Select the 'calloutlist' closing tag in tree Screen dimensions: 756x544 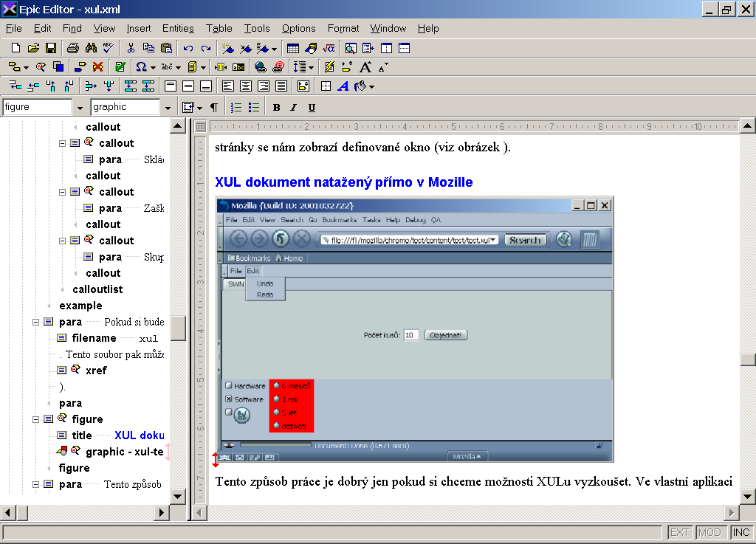(x=97, y=289)
